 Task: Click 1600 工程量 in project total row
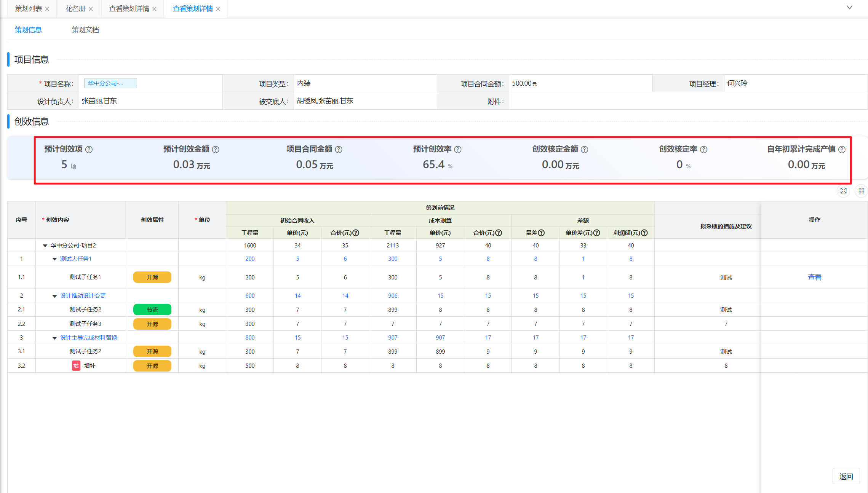point(250,245)
